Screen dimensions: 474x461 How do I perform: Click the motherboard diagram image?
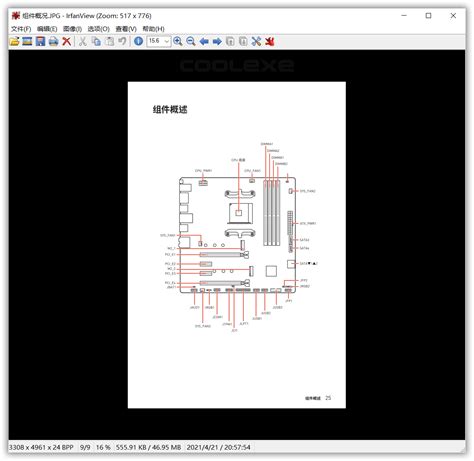tap(238, 237)
